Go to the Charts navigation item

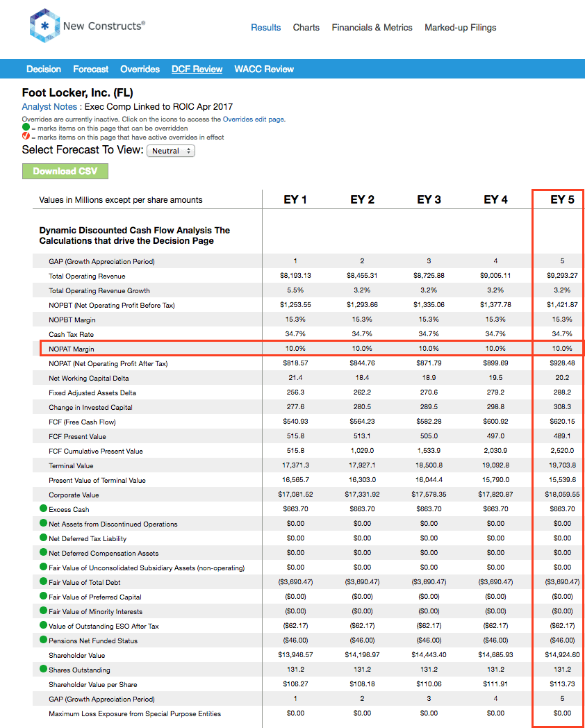pyautogui.click(x=306, y=27)
